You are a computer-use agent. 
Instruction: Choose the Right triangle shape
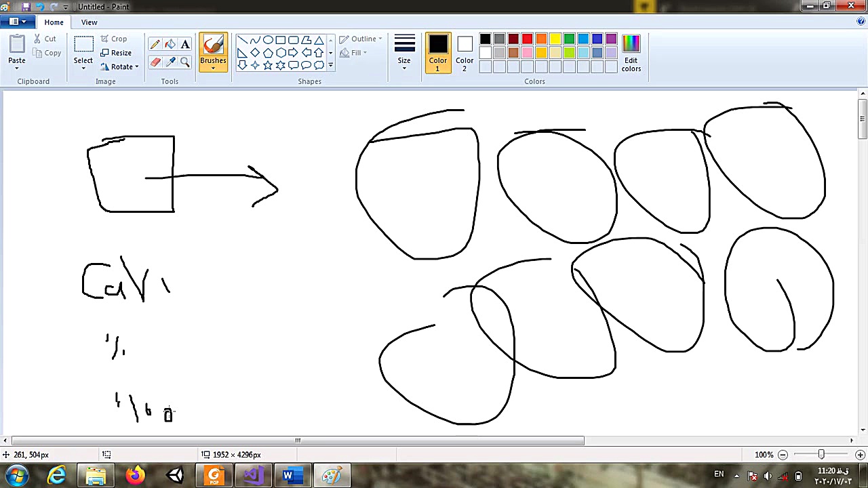point(242,53)
